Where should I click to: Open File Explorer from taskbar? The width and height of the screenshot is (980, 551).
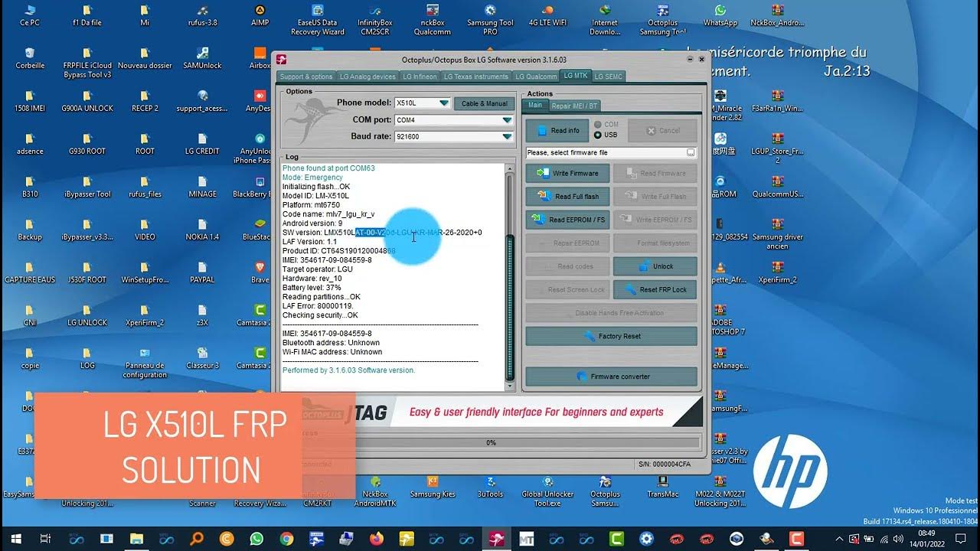[x=136, y=538]
